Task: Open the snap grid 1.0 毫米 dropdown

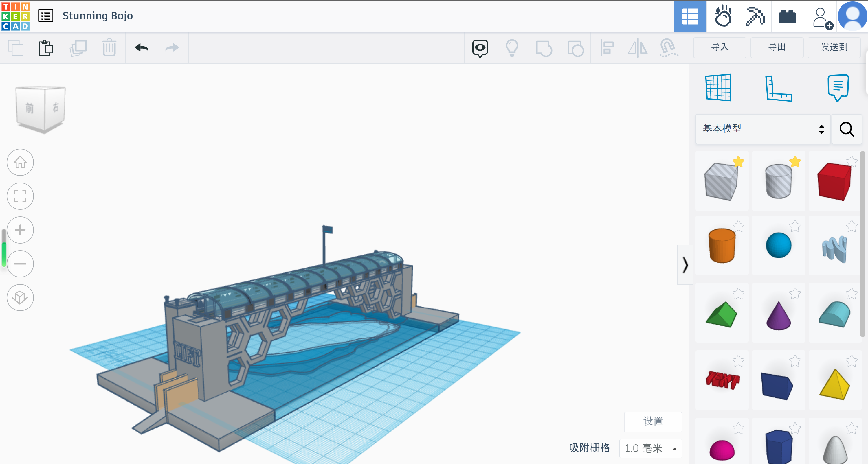Action: coord(650,448)
